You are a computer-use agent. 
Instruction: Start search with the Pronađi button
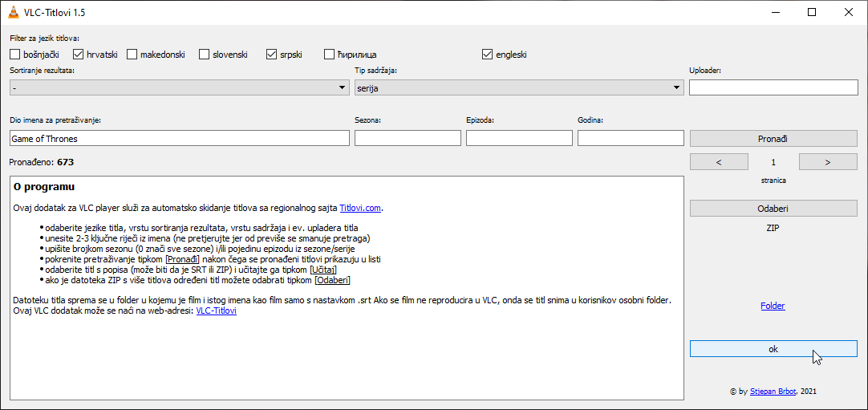point(773,138)
